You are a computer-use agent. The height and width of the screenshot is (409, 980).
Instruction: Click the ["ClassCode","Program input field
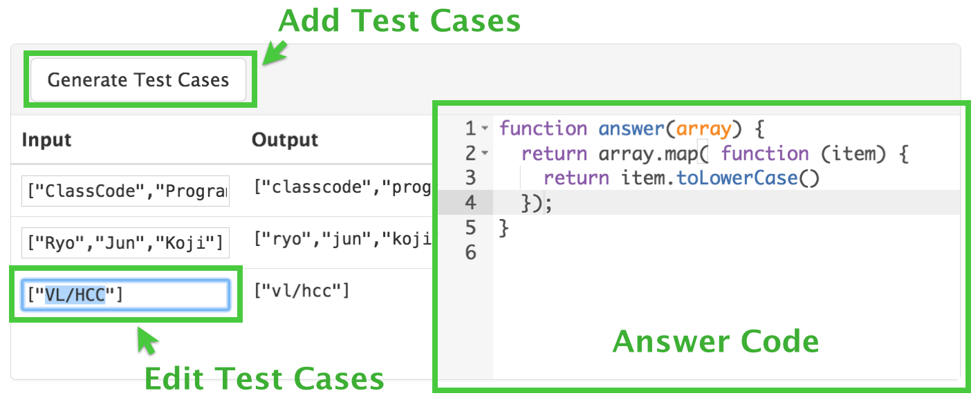pos(125,191)
